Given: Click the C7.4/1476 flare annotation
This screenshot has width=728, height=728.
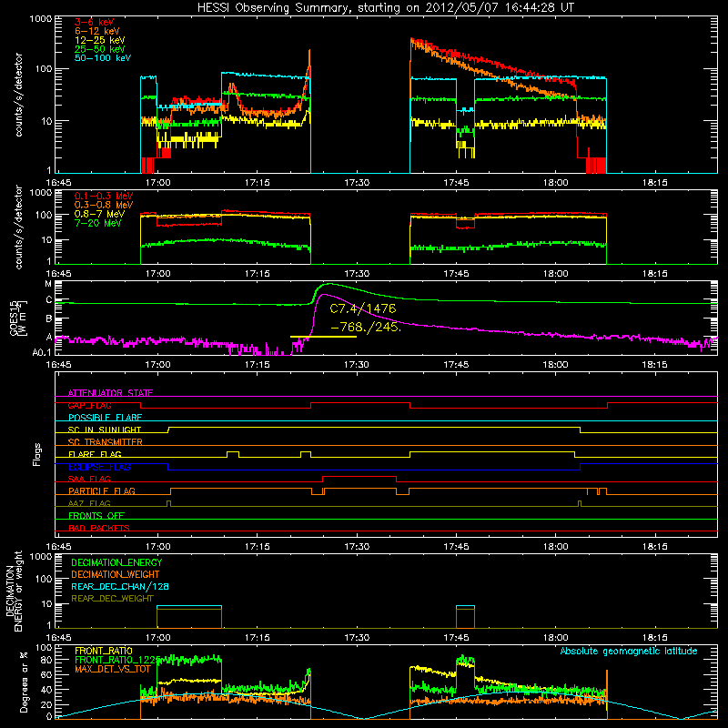Looking at the screenshot, I should click(362, 308).
